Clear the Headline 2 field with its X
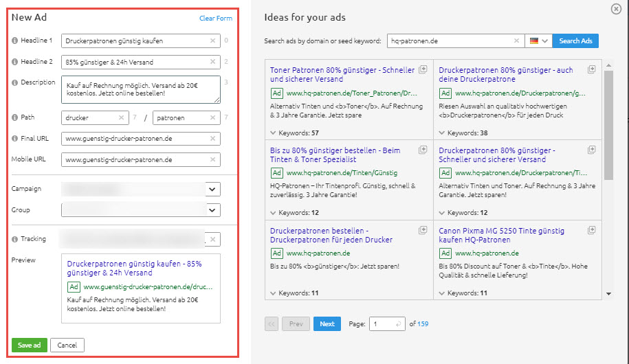The image size is (629, 364). (212, 62)
